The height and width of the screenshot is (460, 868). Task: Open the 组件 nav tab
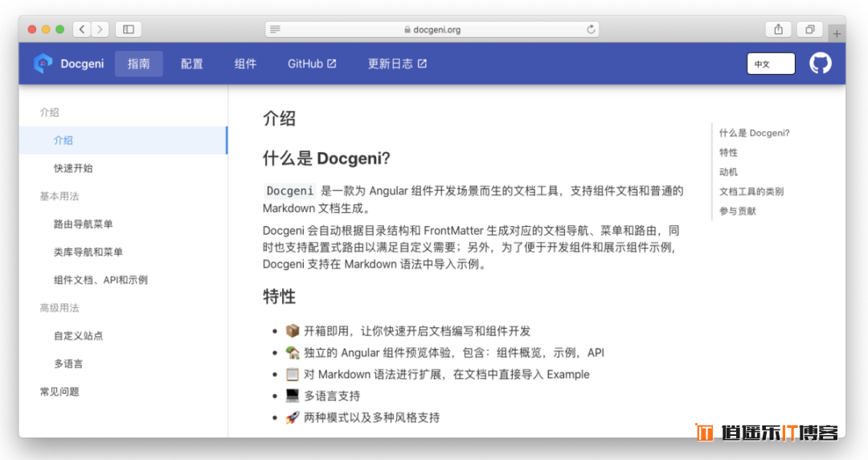click(245, 64)
